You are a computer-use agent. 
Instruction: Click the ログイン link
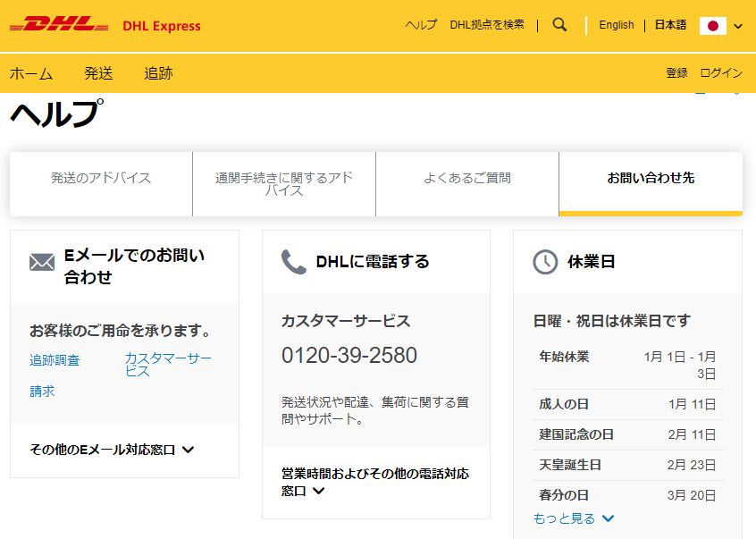coord(721,72)
